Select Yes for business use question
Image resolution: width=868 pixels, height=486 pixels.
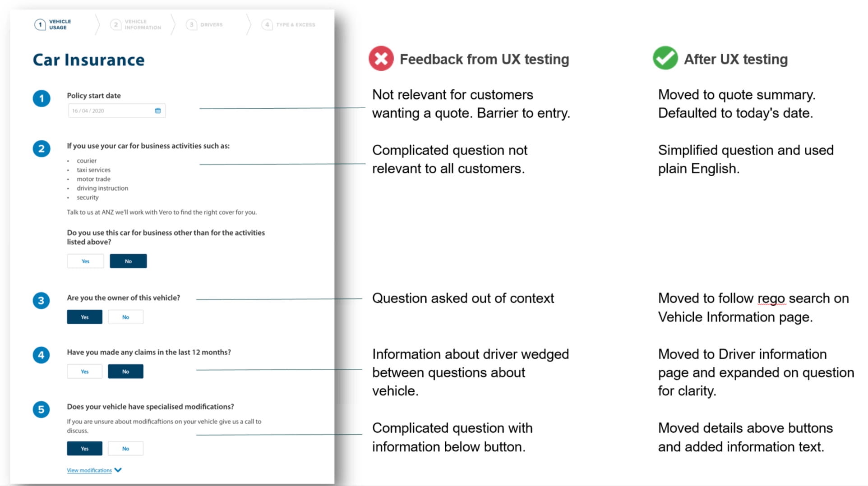tap(85, 261)
